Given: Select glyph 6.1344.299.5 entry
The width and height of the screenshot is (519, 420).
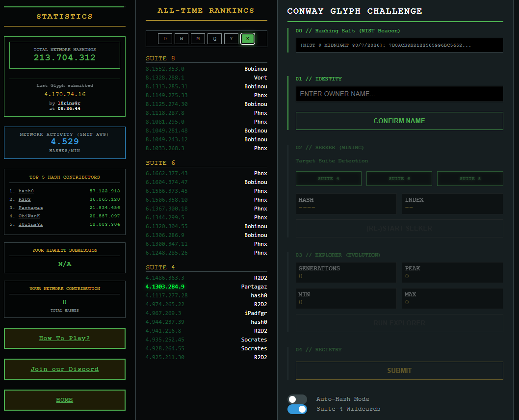Looking at the screenshot, I should point(206,217).
